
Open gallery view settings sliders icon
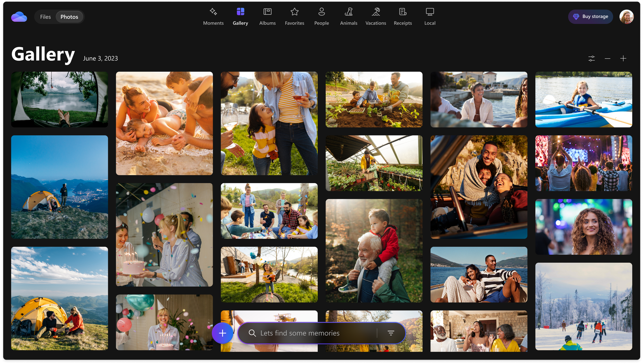pyautogui.click(x=591, y=59)
